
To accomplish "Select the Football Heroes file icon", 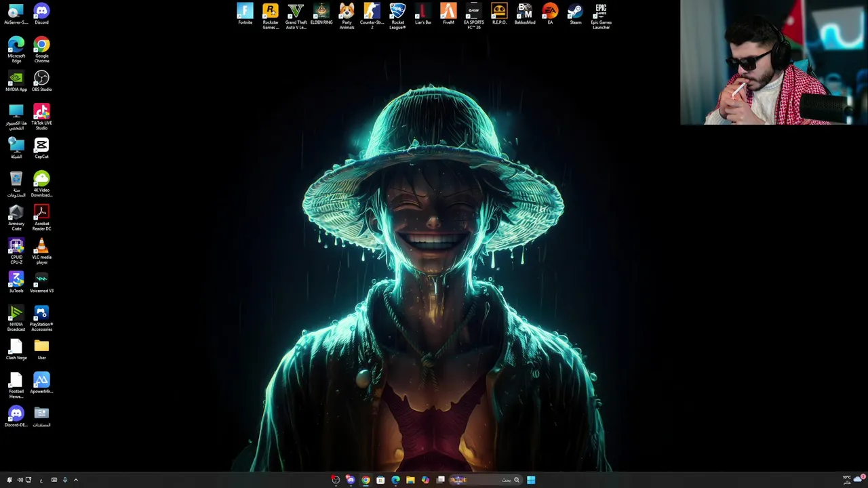I will pyautogui.click(x=16, y=386).
